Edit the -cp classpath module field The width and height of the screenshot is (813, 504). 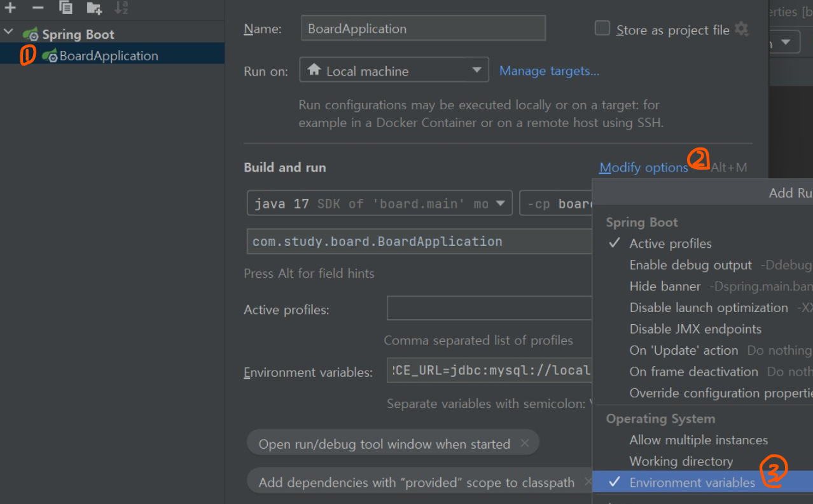tap(557, 203)
